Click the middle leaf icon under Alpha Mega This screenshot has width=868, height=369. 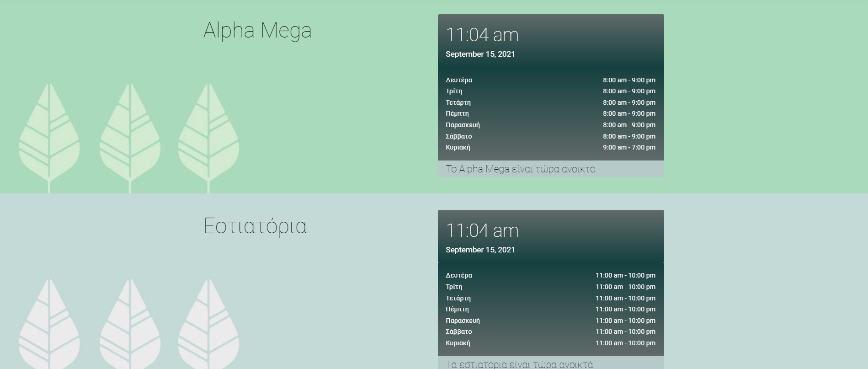(x=130, y=135)
